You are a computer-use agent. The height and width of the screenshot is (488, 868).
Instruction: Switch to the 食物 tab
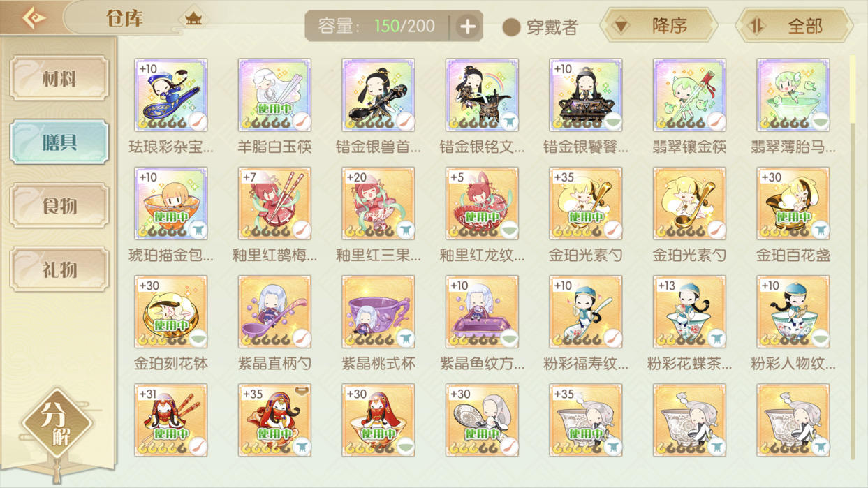(x=59, y=206)
